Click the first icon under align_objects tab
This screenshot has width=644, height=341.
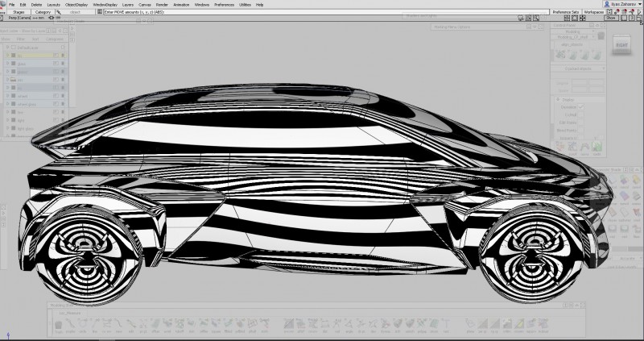(x=559, y=55)
